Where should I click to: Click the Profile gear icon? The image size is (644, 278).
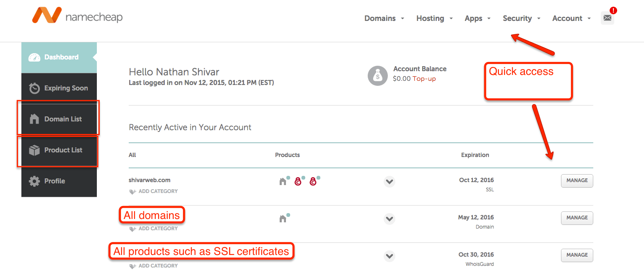click(x=34, y=181)
